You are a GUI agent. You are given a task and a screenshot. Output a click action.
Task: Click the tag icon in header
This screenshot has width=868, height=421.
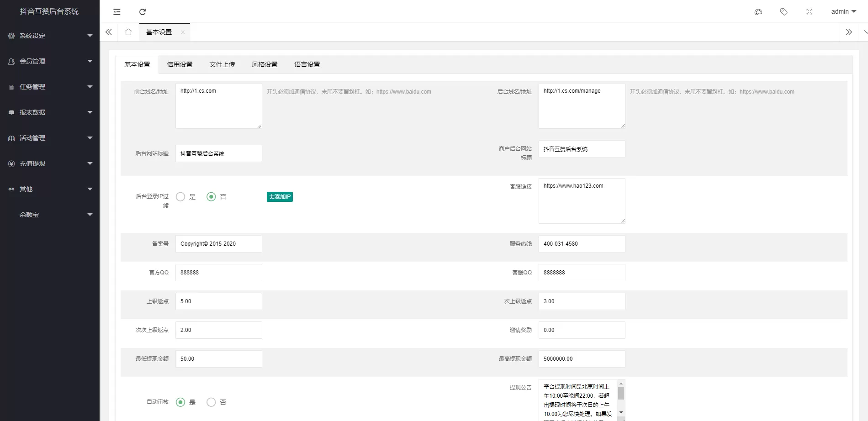784,12
